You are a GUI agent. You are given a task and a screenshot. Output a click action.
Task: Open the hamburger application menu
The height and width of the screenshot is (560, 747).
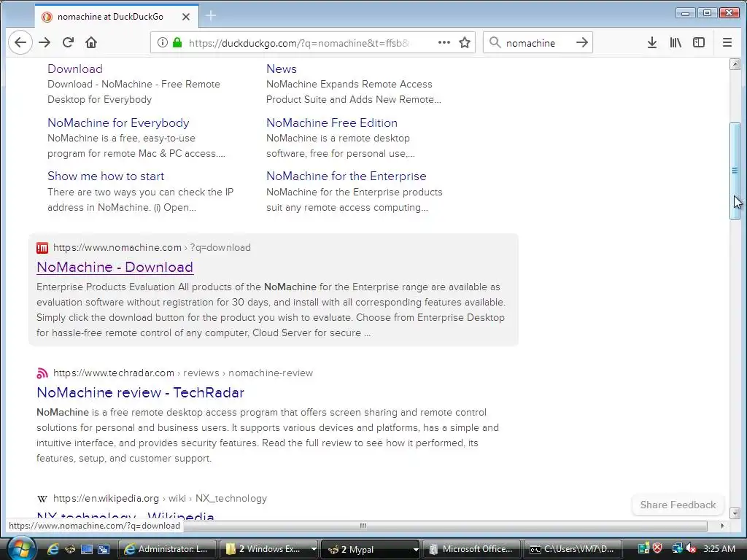tap(727, 42)
